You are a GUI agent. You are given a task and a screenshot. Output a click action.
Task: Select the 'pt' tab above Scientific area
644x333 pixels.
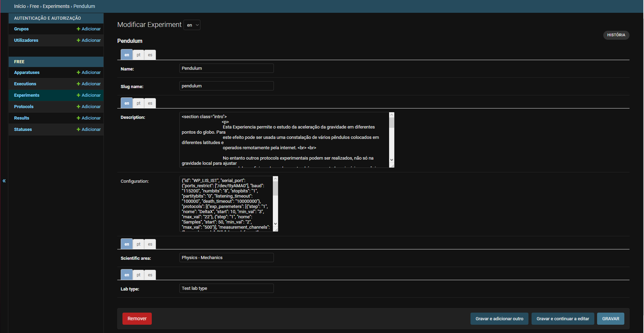point(138,244)
